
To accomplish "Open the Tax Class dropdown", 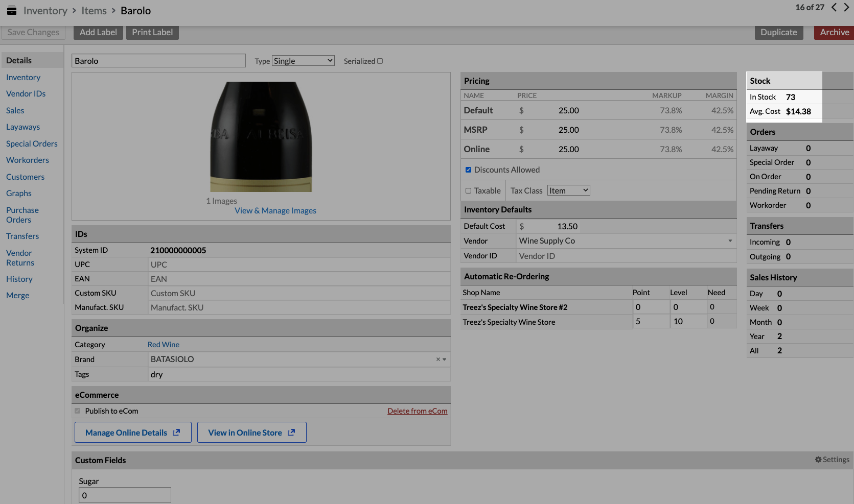I will pos(569,190).
